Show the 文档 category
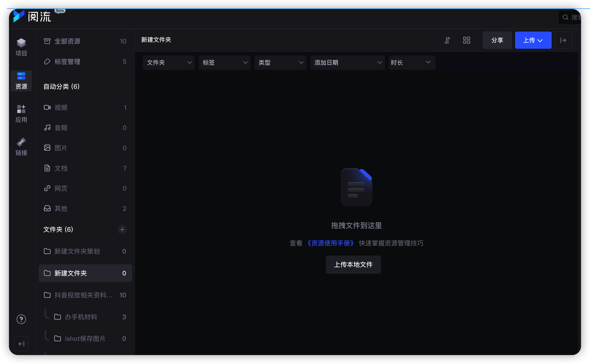The width and height of the screenshot is (590, 364). click(x=85, y=168)
